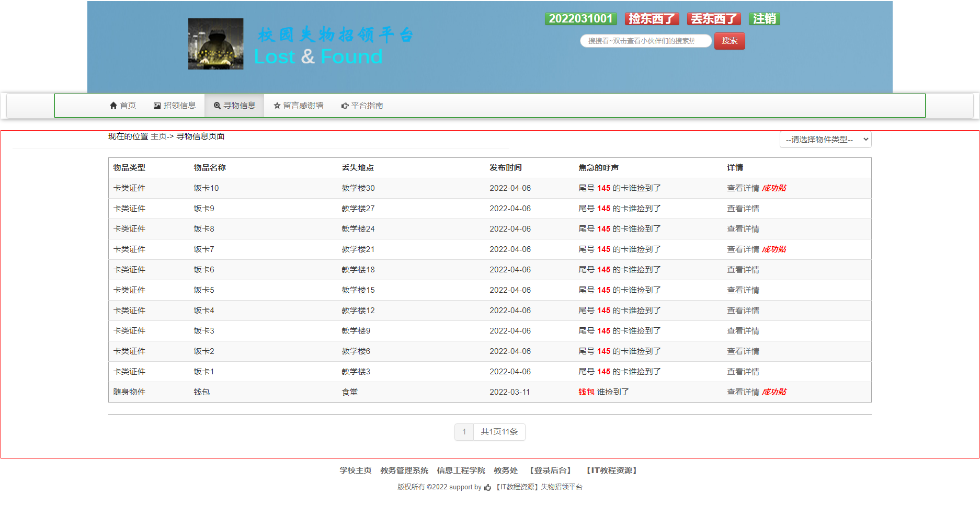
Task: Click the 注销 logout button
Action: pyautogui.click(x=764, y=19)
